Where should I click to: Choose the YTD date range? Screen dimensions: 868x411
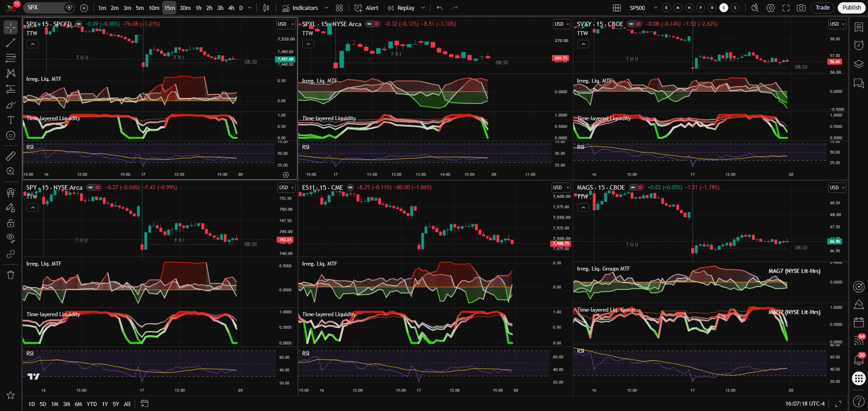click(x=92, y=404)
